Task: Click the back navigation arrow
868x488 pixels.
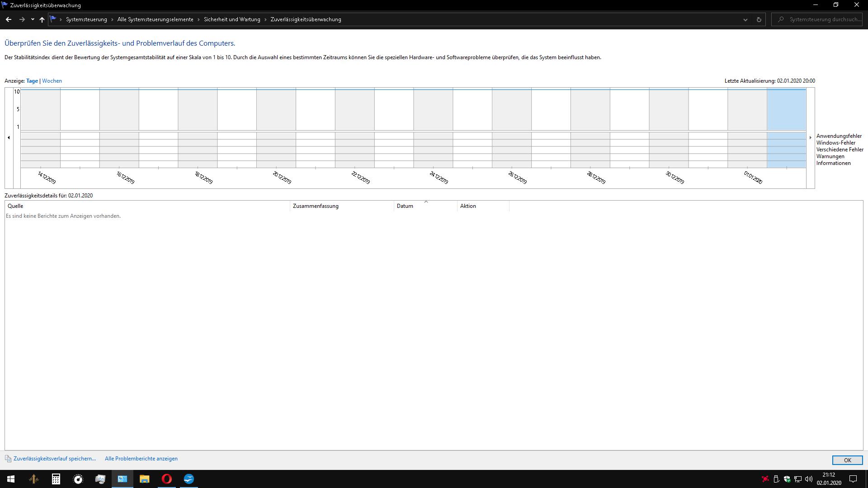Action: [x=9, y=19]
